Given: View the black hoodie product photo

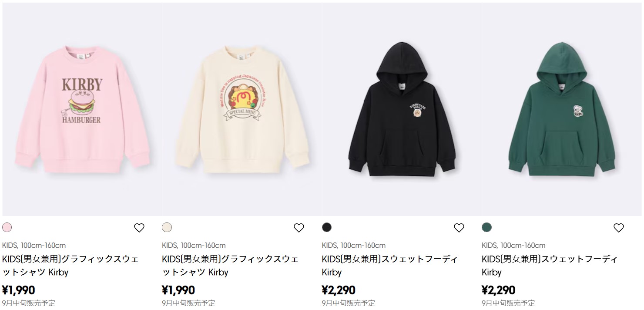Looking at the screenshot, I should 402,109.
